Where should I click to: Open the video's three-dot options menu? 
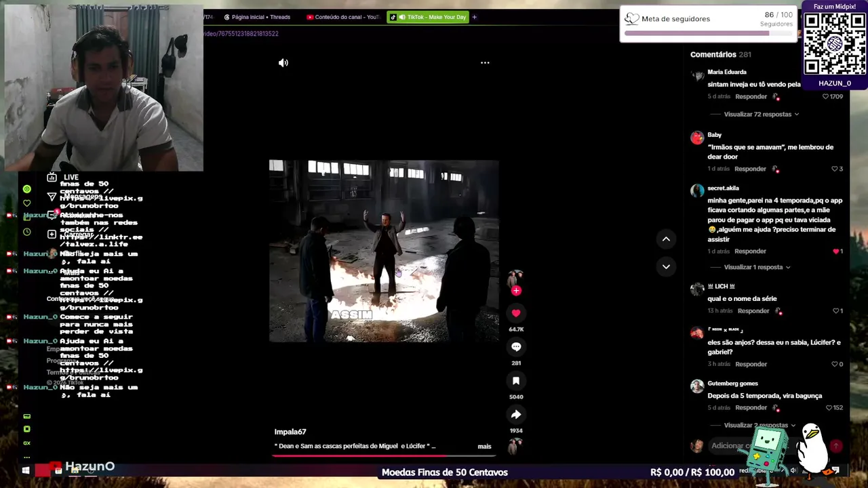(485, 62)
